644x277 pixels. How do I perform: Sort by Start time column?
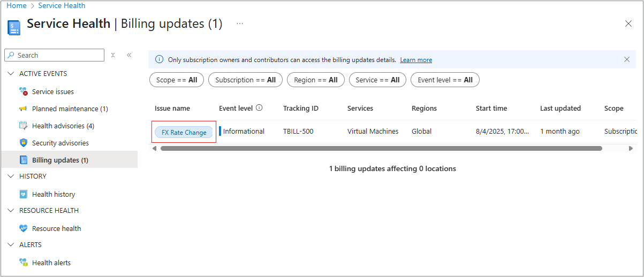point(491,109)
